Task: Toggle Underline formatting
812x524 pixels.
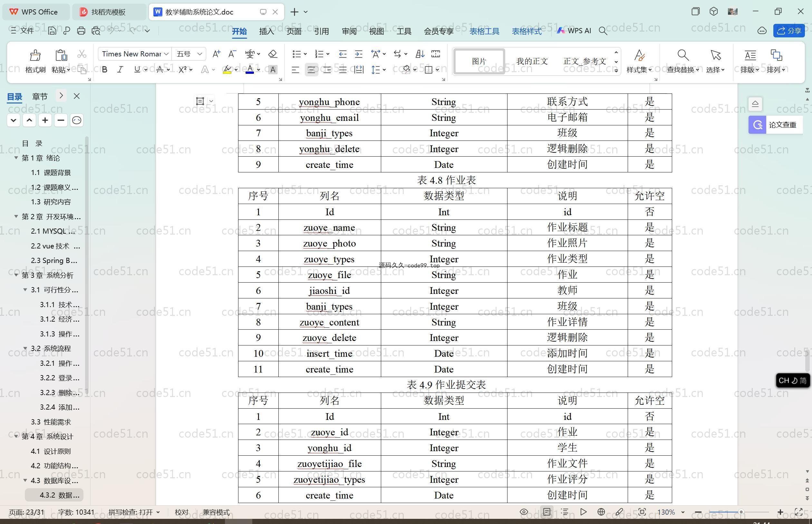Action: coord(137,70)
